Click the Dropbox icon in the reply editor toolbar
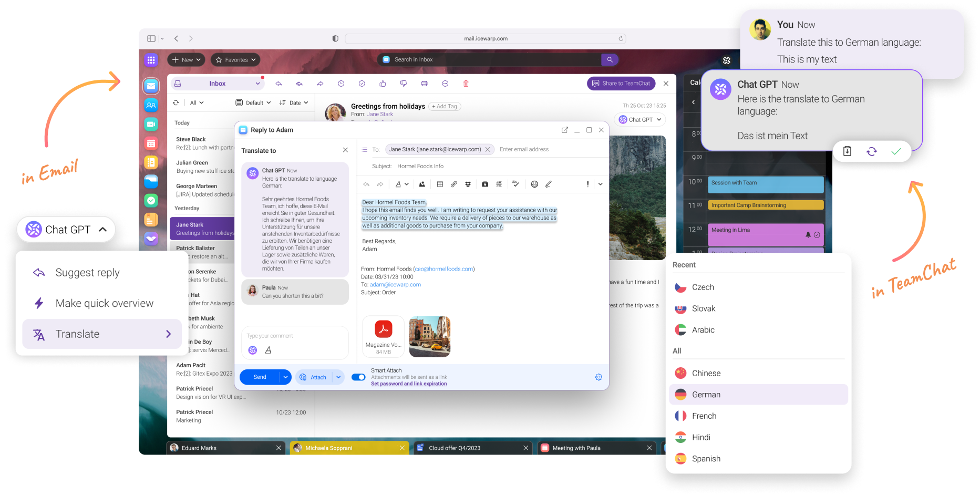The height and width of the screenshot is (496, 980). (468, 184)
